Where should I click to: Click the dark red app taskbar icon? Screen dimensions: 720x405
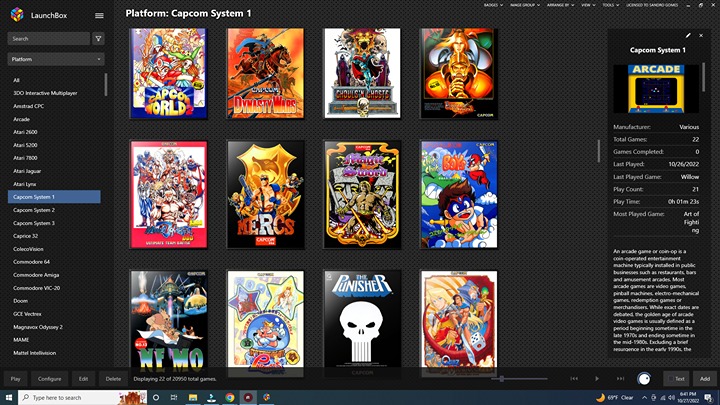pyautogui.click(x=248, y=397)
